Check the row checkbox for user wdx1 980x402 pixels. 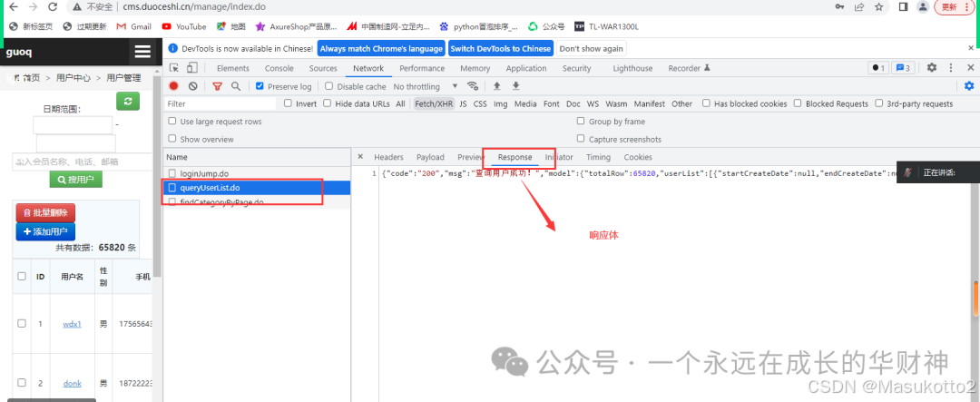pos(22,323)
